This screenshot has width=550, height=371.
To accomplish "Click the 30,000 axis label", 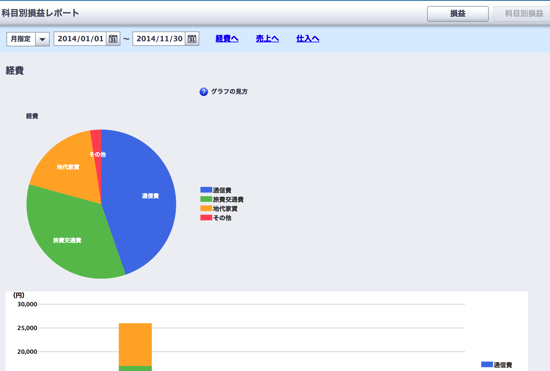I will tap(27, 304).
